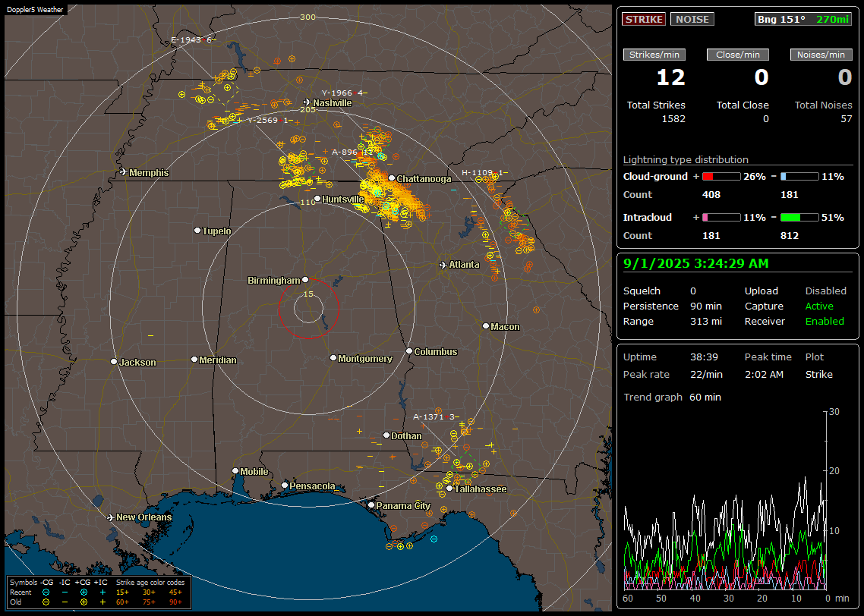Click the Macon city marker dot
The image size is (864, 616).
tap(485, 326)
